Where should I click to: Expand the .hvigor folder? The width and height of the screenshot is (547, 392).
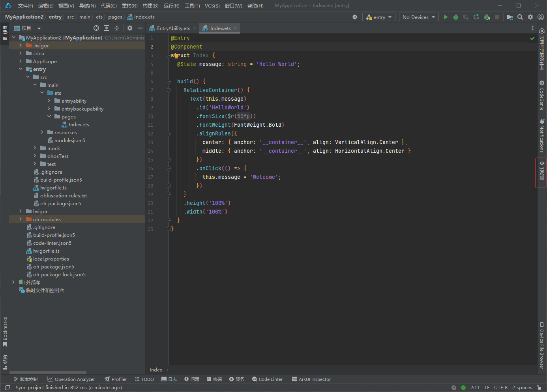pos(21,45)
